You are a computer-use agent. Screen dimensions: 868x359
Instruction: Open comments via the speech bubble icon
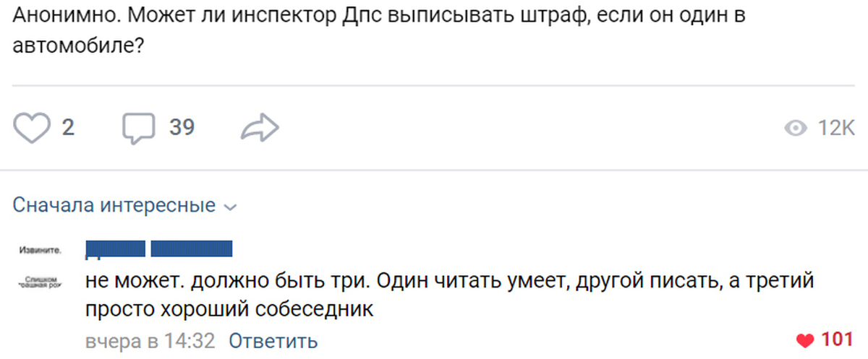[138, 128]
